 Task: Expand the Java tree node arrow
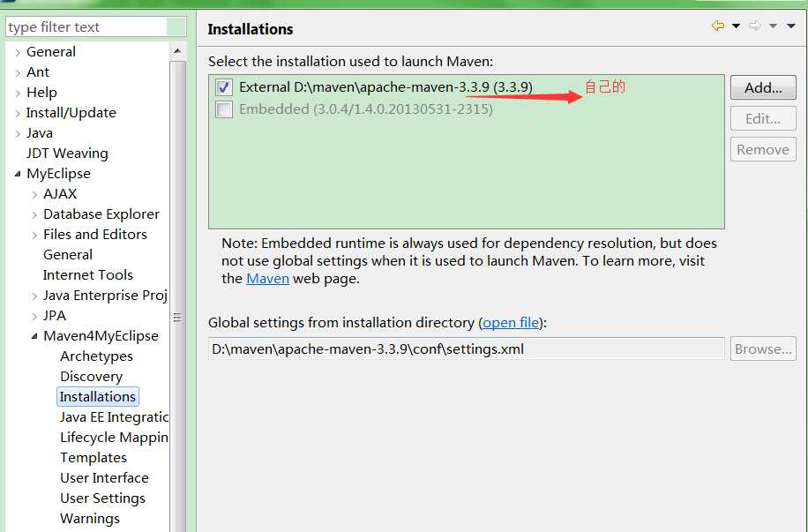pyautogui.click(x=18, y=133)
